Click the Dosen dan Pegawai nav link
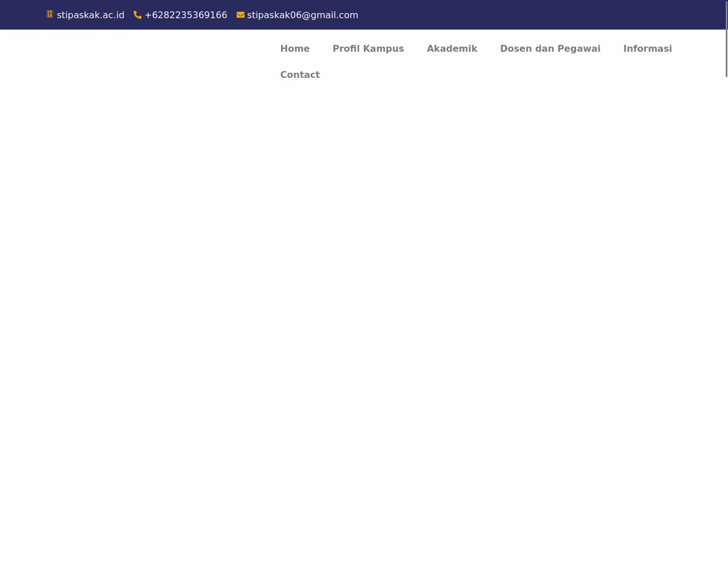 click(550, 48)
